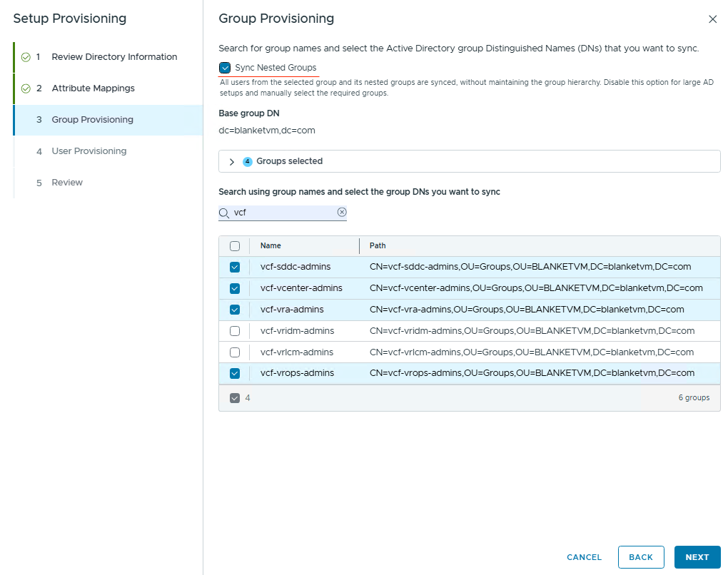Click the green checkmark beside Review Directory Information
This screenshot has height=575, width=728.
[x=26, y=57]
